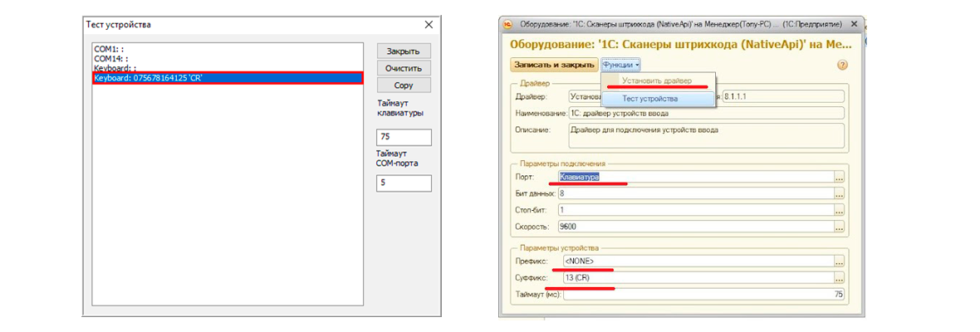Close the Тест устройства dialog with X
The image size is (980, 332).
429,25
